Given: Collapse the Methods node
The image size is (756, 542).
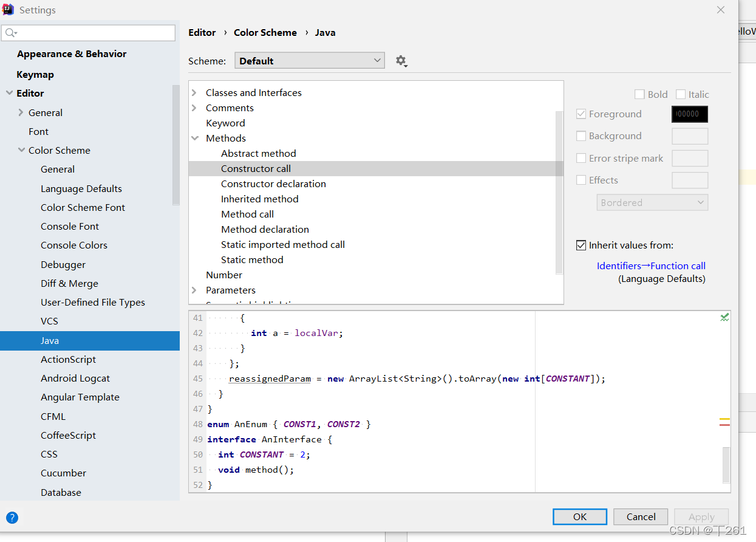Looking at the screenshot, I should [x=195, y=138].
